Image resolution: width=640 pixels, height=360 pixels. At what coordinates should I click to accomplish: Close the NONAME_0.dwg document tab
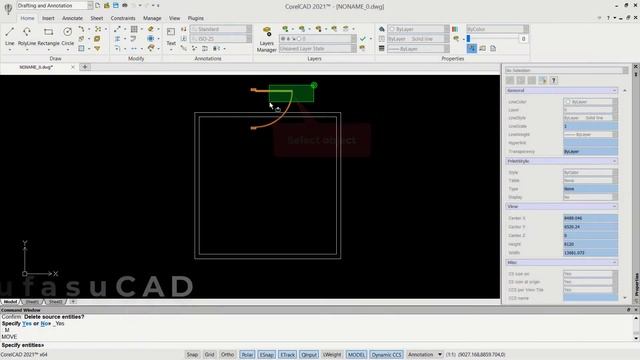pos(73,67)
